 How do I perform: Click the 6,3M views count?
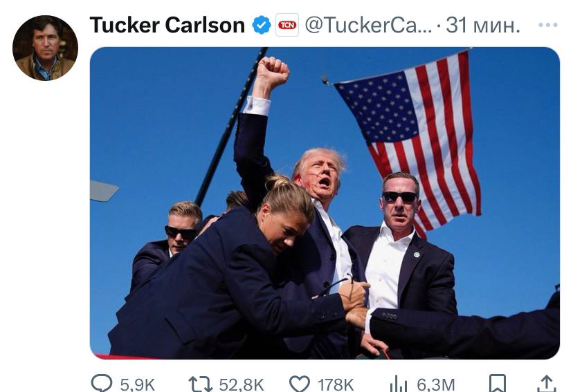(435, 384)
